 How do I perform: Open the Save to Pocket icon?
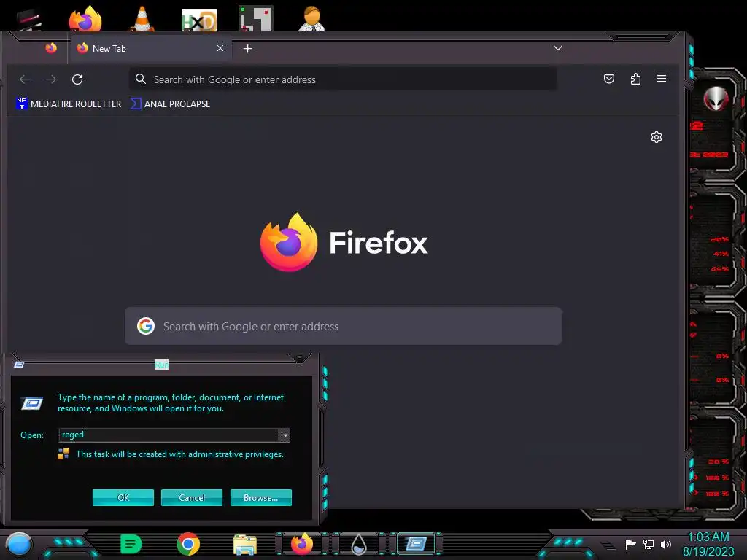click(609, 79)
